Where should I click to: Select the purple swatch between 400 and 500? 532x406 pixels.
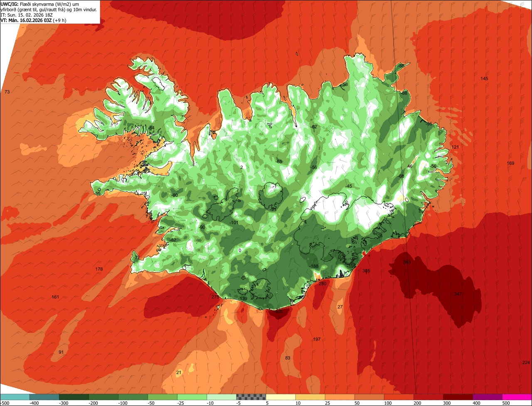[x=487, y=397]
